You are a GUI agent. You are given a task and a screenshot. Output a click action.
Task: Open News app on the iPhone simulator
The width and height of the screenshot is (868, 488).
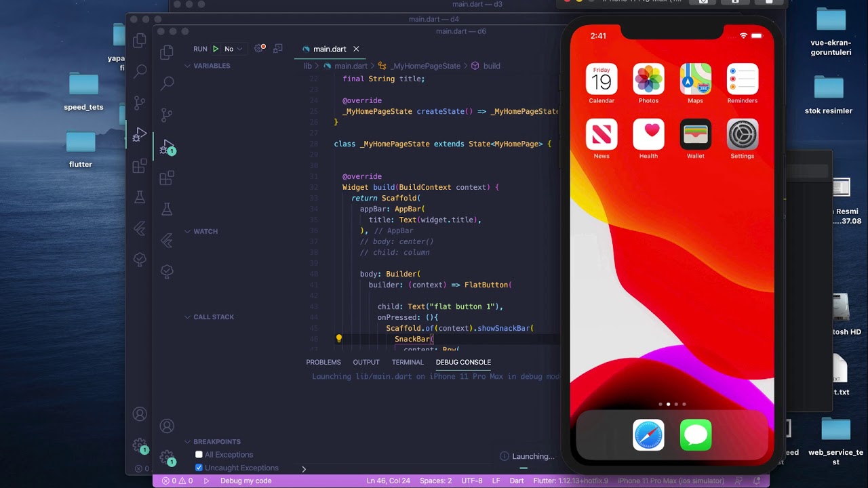click(601, 134)
